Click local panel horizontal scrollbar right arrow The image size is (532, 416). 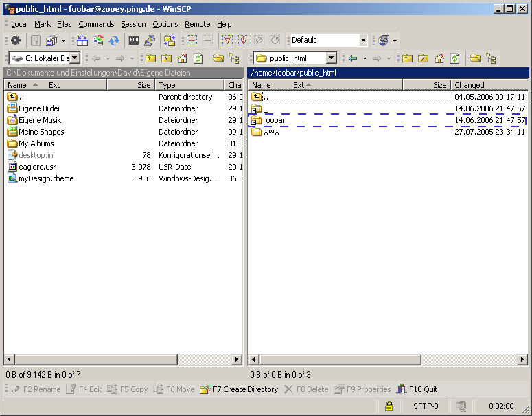237,360
